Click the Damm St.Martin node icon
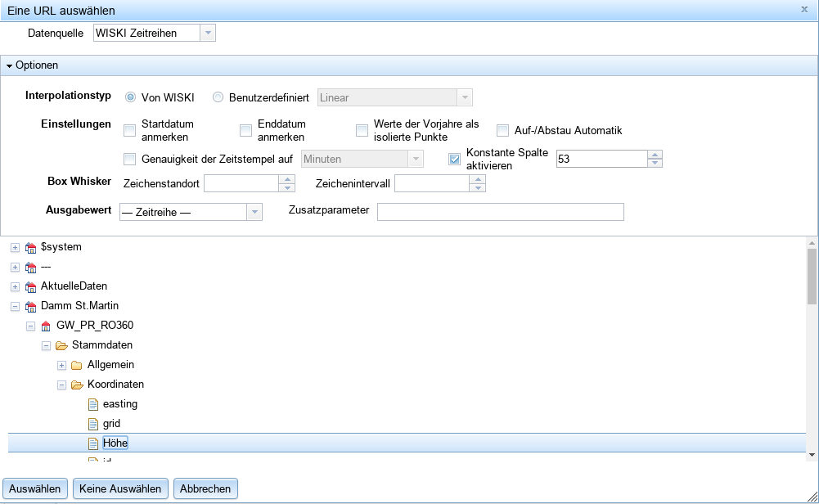The height and width of the screenshot is (504, 819). click(x=31, y=307)
